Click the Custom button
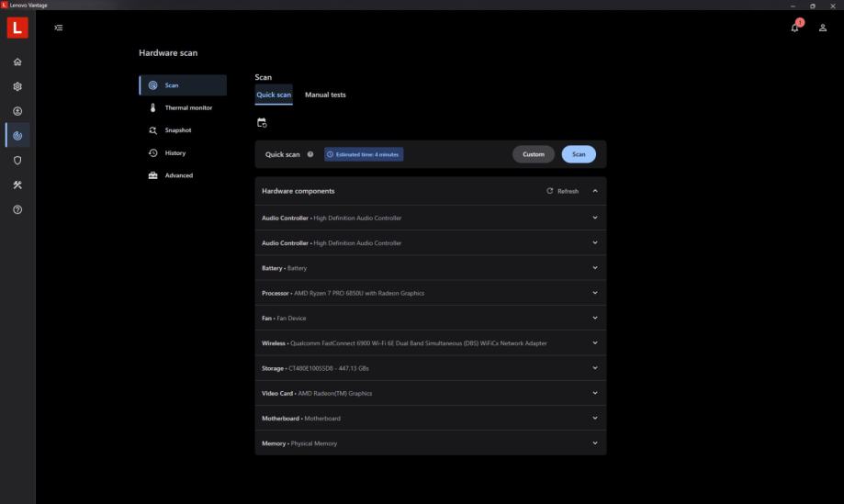 click(x=534, y=154)
